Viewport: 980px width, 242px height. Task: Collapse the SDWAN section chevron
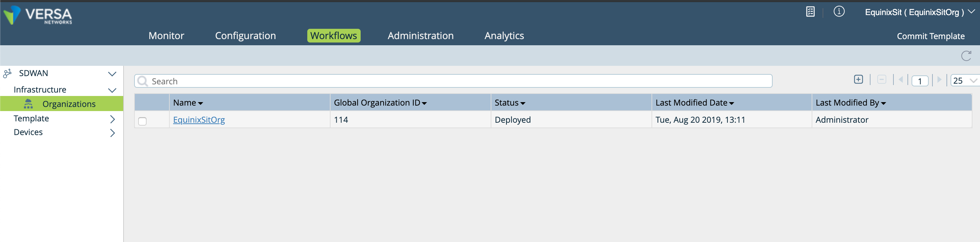(112, 74)
